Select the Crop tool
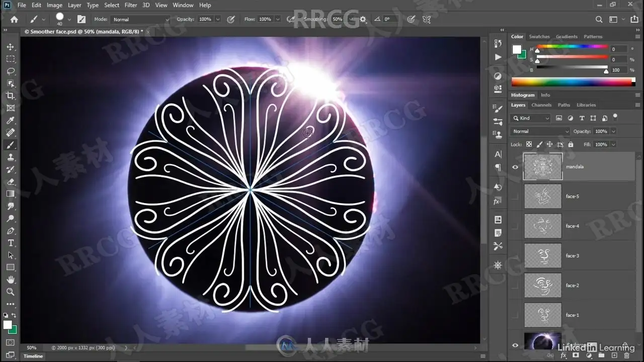The image size is (644, 362). (x=10, y=96)
